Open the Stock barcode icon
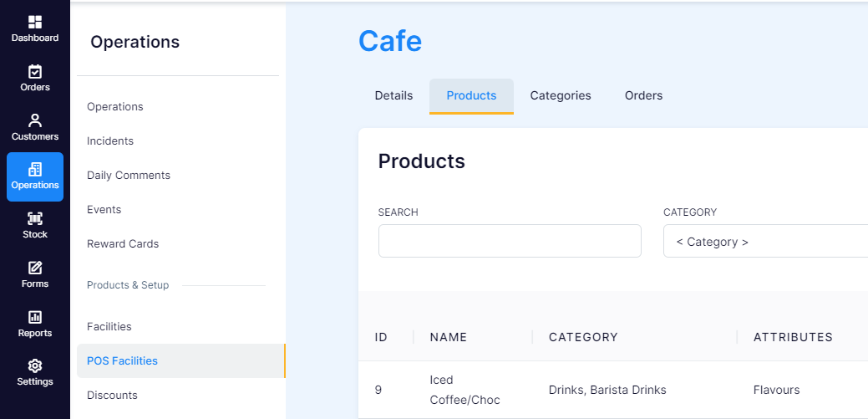Screen dimensions: 868x419 [x=35, y=219]
